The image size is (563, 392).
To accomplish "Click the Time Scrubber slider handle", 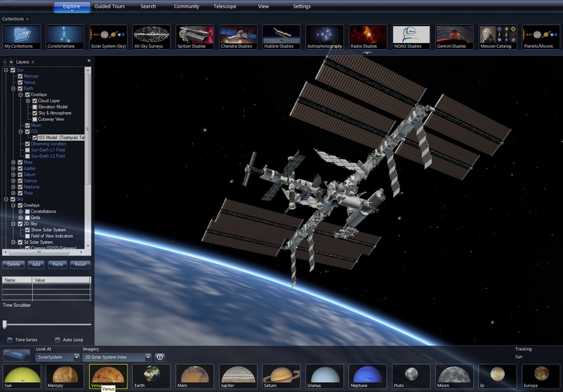I will click(5, 324).
